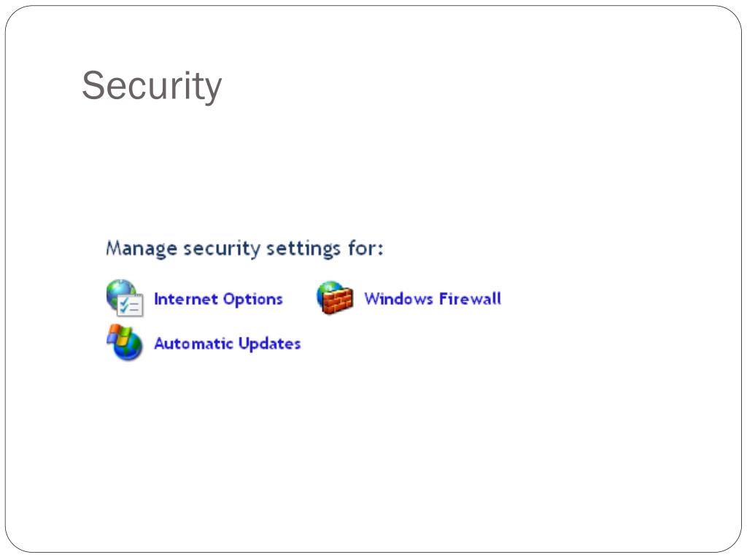Click the Windows flag on the Automatic Updates icon
The width and height of the screenshot is (747, 560).
(x=118, y=335)
